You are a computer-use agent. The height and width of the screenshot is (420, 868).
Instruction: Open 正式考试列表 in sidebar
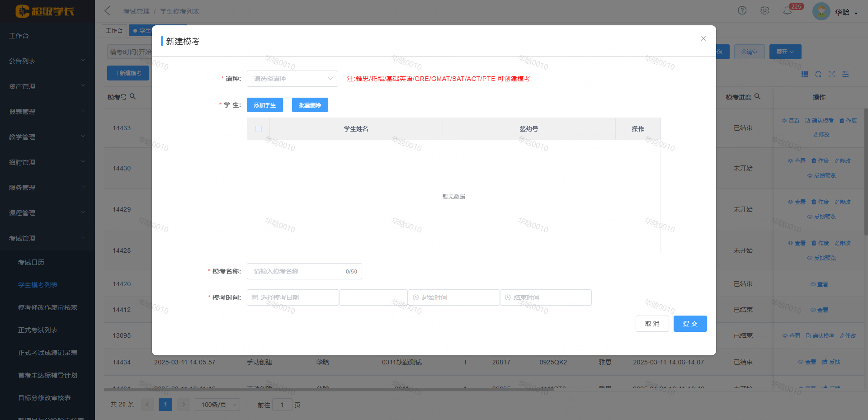tap(38, 330)
